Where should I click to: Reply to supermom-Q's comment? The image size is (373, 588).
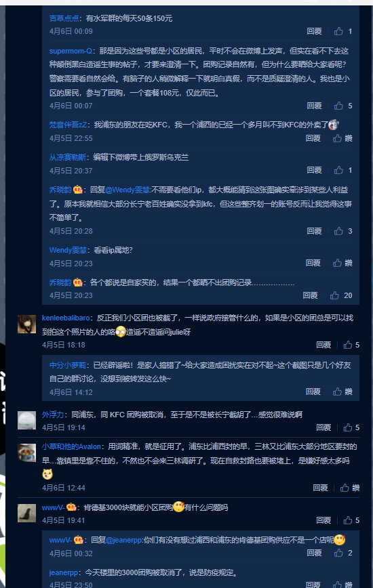(x=314, y=106)
